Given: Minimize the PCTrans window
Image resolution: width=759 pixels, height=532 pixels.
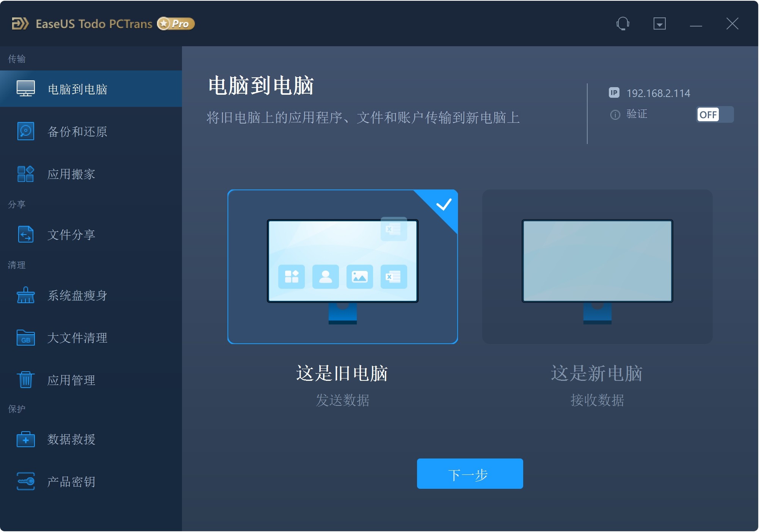Looking at the screenshot, I should coord(696,25).
